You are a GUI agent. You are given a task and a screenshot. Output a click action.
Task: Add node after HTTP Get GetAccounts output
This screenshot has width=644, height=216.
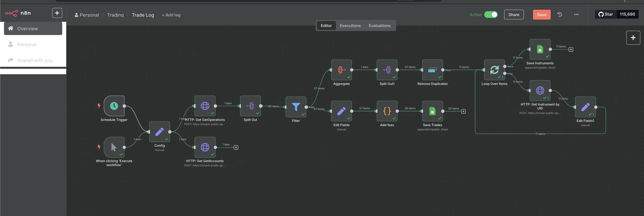(x=236, y=147)
